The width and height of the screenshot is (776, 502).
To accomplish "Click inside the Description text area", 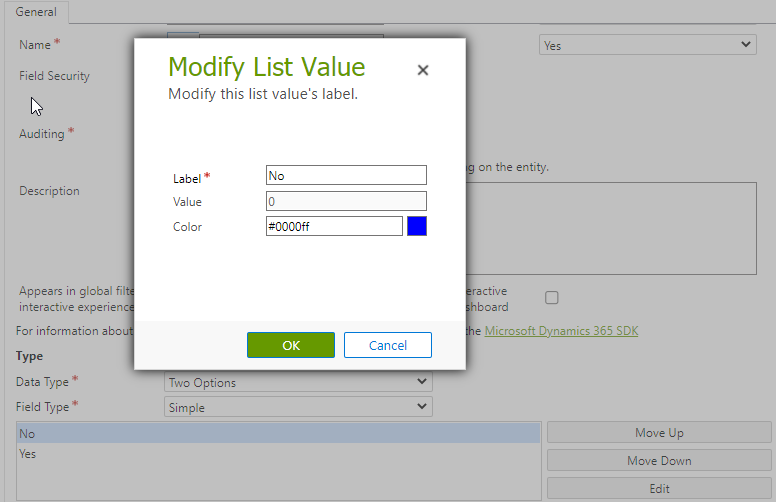I will pos(611,228).
